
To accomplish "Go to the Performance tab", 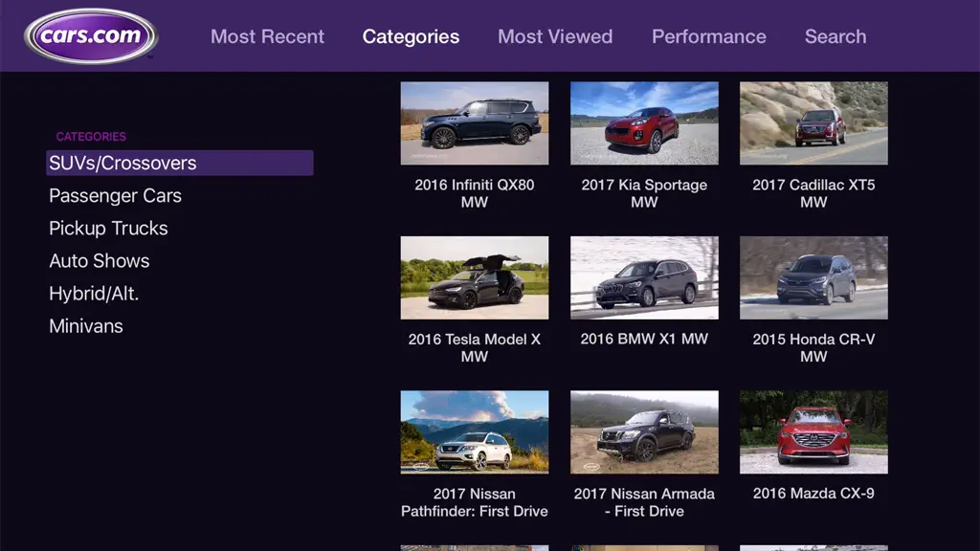I will pos(709,36).
